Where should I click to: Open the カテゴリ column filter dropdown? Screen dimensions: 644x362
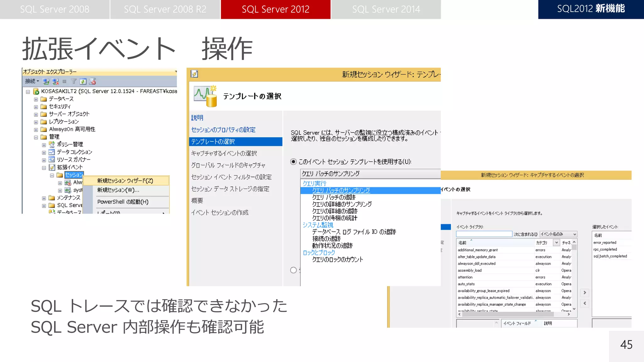[x=557, y=243]
